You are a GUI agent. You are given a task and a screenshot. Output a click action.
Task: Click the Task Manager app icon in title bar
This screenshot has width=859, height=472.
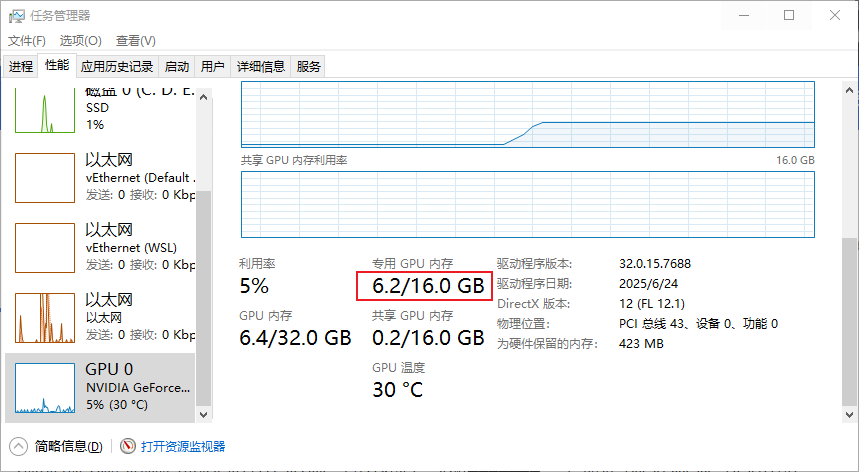17,15
